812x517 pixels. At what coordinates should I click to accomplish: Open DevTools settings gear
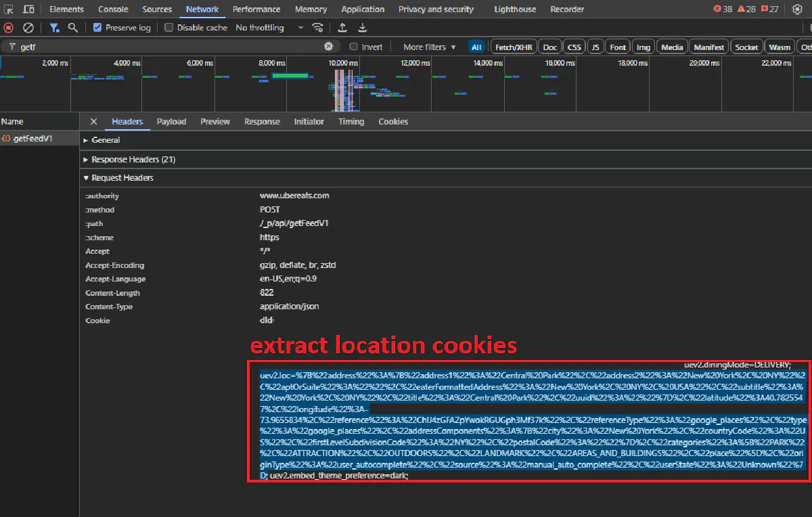click(x=797, y=9)
